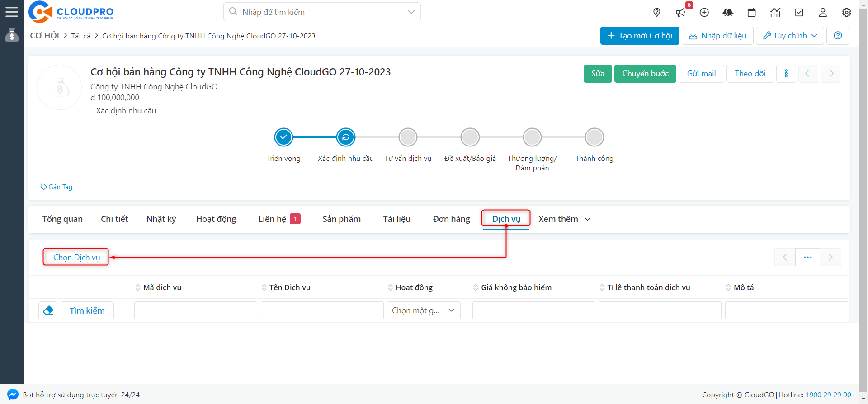
Task: Open the user profile icon
Action: 823,13
